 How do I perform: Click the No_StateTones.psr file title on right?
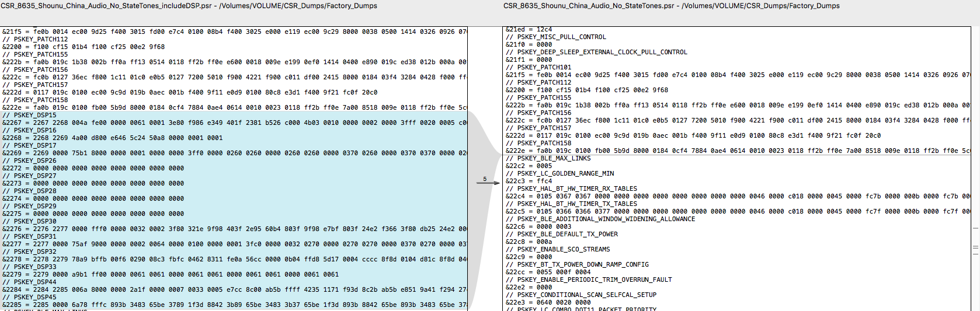click(671, 6)
